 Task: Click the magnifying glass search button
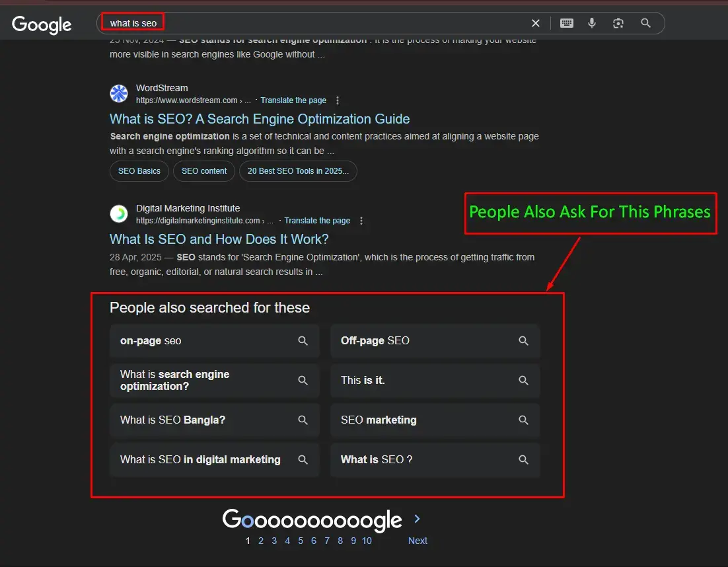click(x=646, y=23)
